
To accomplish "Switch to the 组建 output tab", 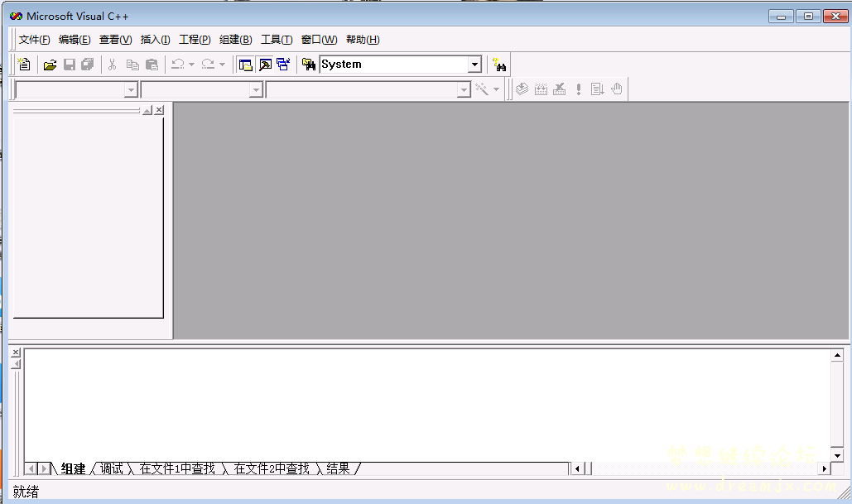I will [74, 468].
